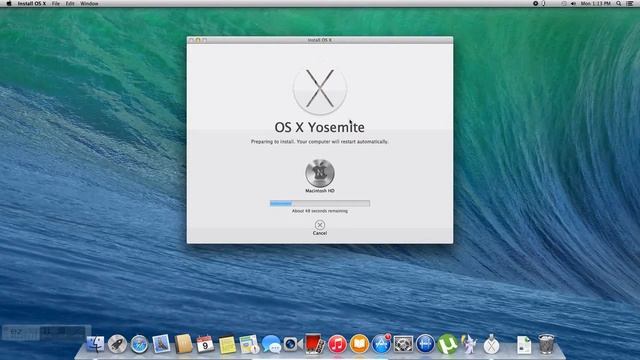Open iBooks orange icon in Dock

point(359,344)
